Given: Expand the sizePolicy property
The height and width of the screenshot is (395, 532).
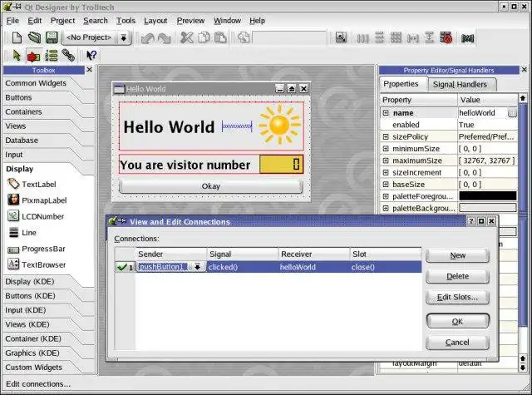Looking at the screenshot, I should pos(386,136).
